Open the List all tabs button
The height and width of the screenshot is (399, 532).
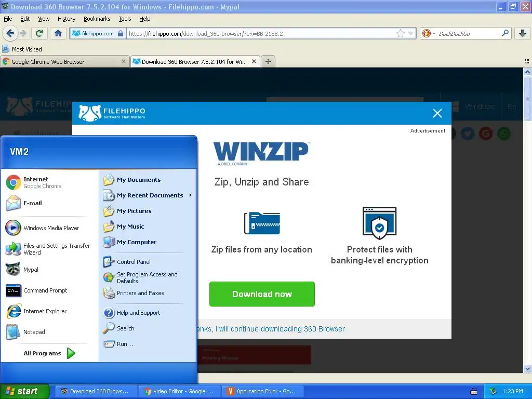527,61
